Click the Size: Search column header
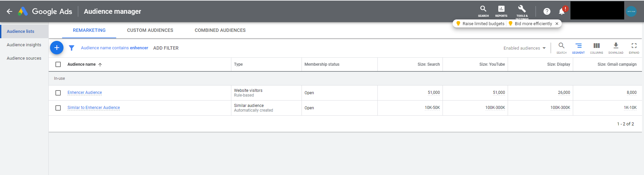Image resolution: width=644 pixels, height=175 pixels. [428, 64]
